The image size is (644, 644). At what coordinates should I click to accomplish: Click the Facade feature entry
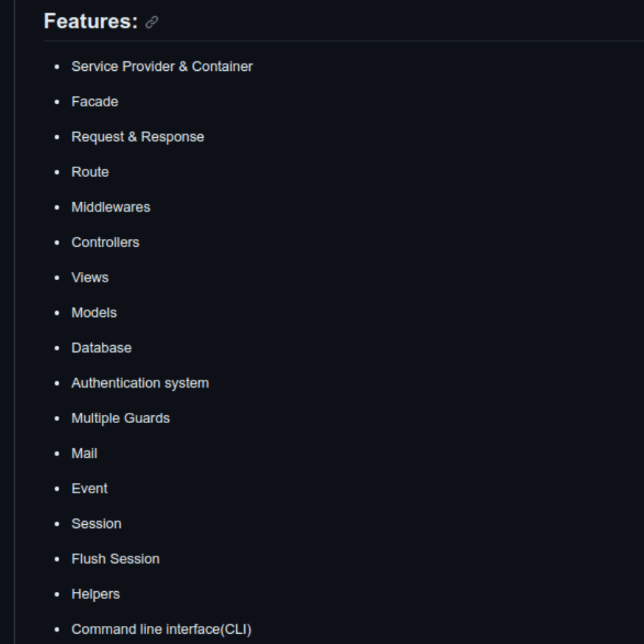pos(95,102)
